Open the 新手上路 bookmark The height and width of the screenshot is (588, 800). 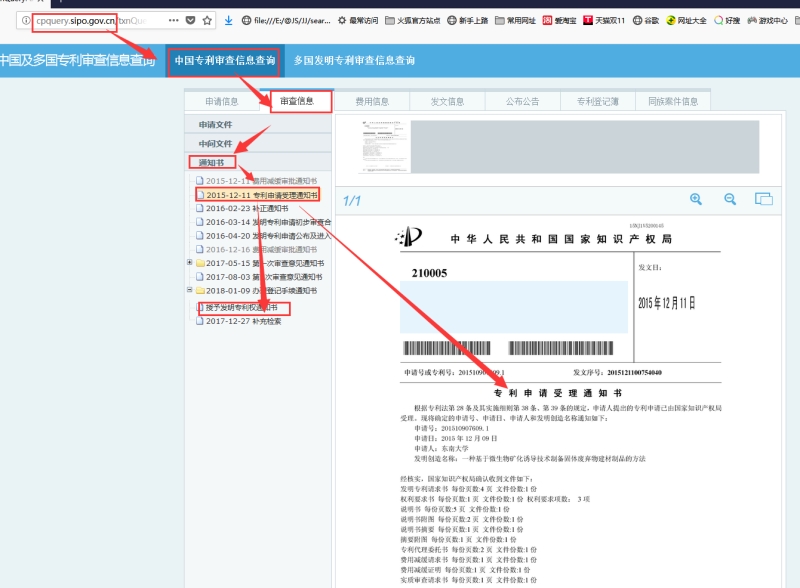click(468, 20)
